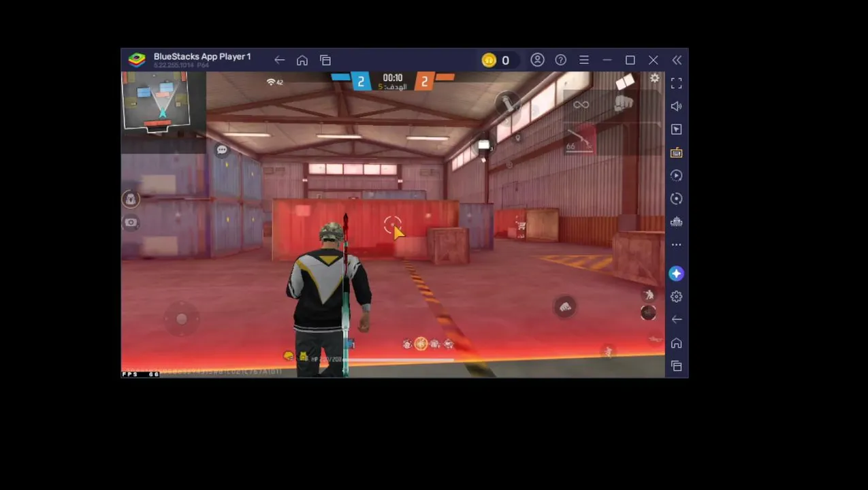The height and width of the screenshot is (490, 868).
Task: Open the recent apps view in title bar
Action: 325,61
